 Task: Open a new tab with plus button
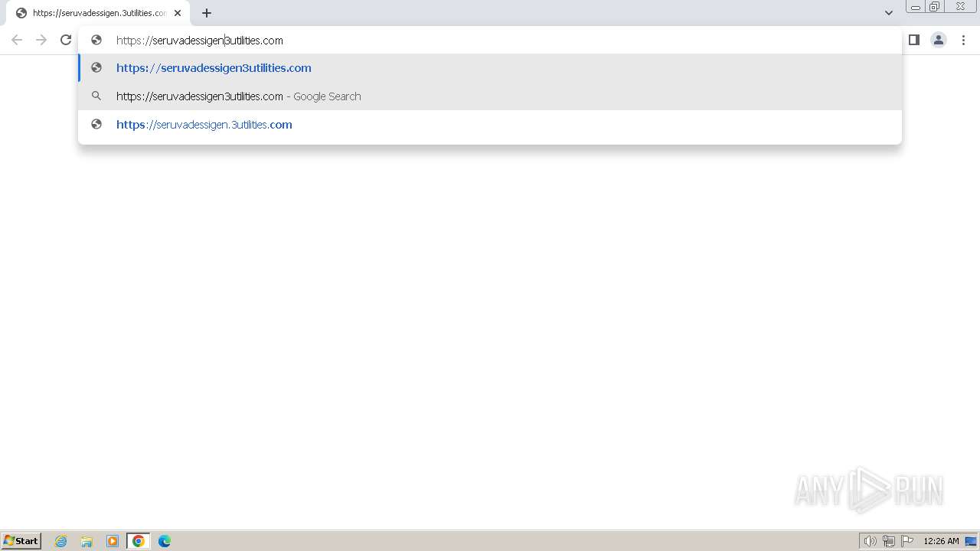pos(207,13)
